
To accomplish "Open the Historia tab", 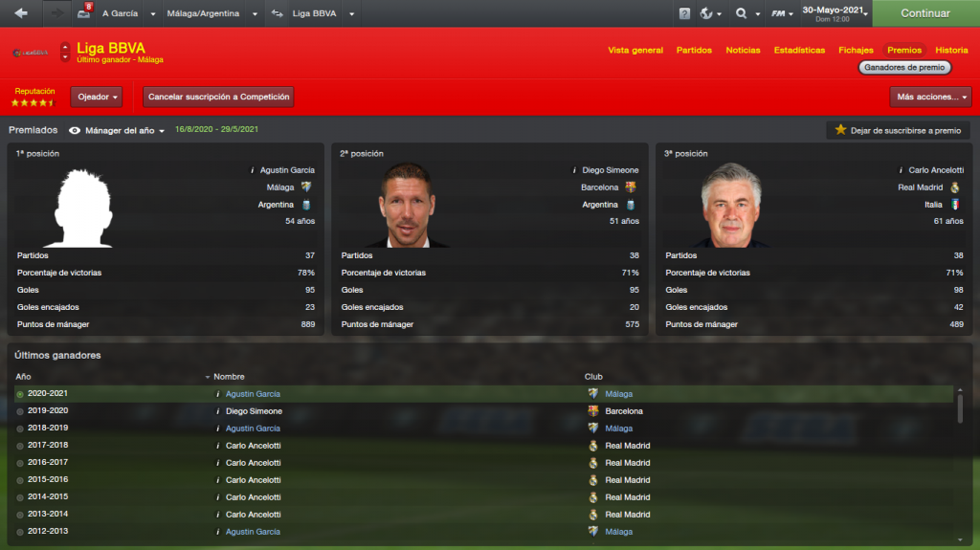I will click(x=951, y=50).
